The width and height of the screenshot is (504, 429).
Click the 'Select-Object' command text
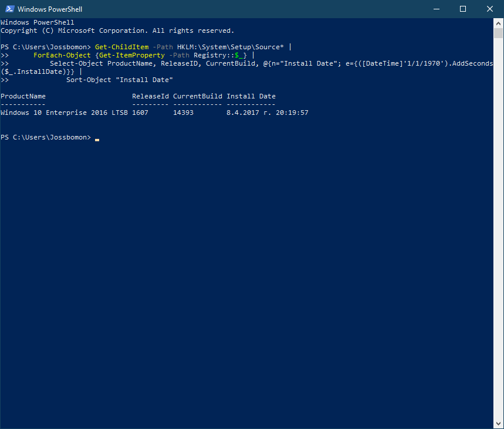pyautogui.click(x=76, y=63)
